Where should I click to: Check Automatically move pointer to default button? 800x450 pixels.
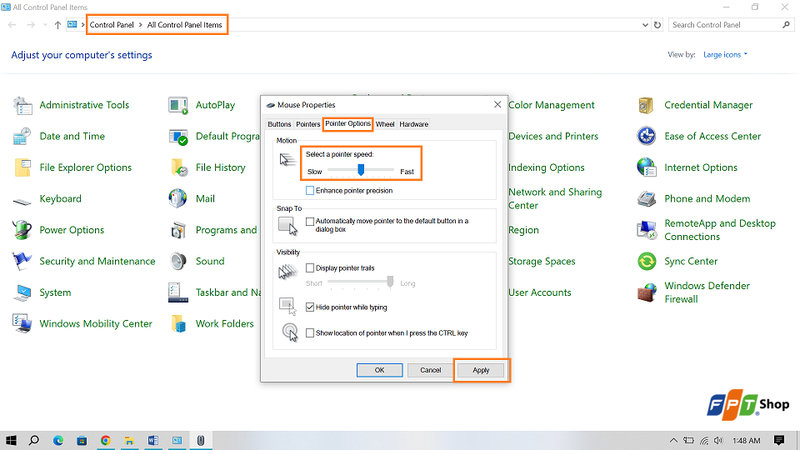(x=310, y=221)
